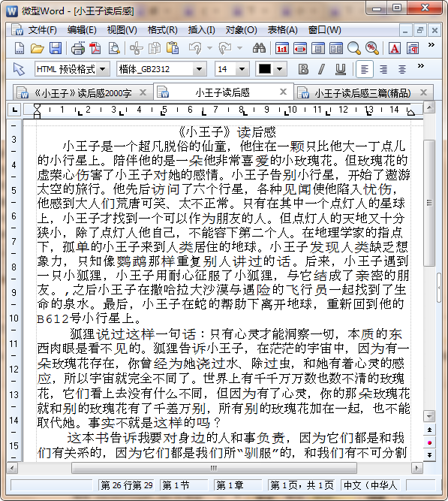The image size is (448, 501).
Task: Expand hidden formatting toolbar buttons chevron
Action: pos(421,66)
